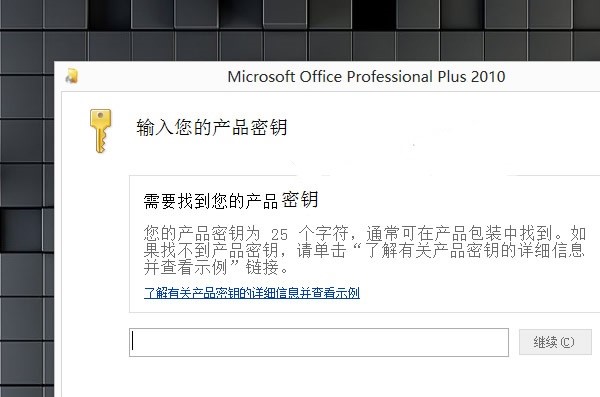Click the 输入您的产品密钥 heading
The height and width of the screenshot is (397, 600).
click(x=212, y=127)
